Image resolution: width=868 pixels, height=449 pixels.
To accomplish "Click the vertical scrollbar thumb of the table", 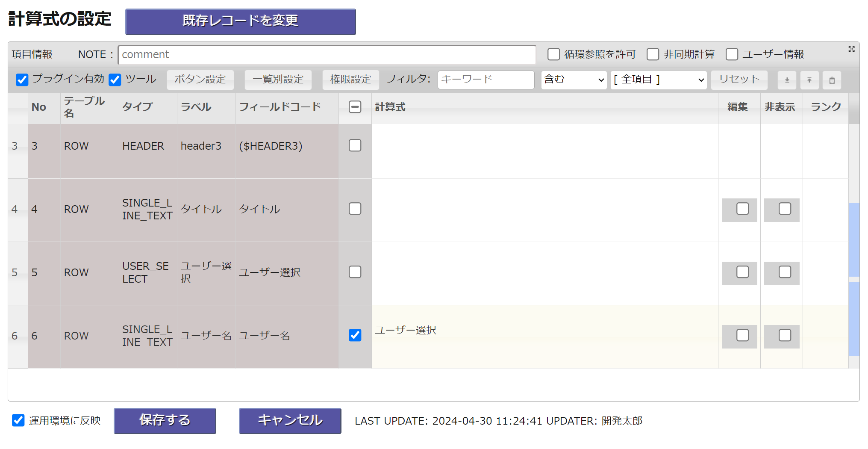I will (854, 279).
